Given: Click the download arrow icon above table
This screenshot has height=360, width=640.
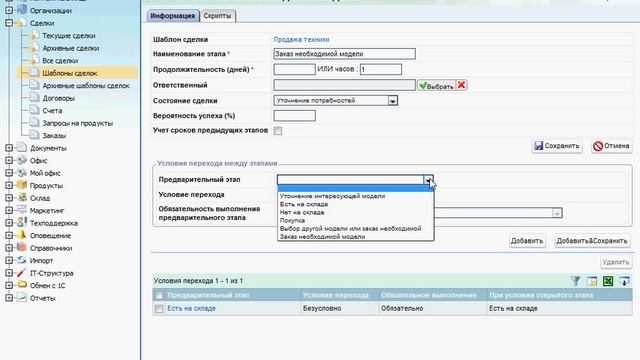Looking at the screenshot, I should click(x=624, y=281).
